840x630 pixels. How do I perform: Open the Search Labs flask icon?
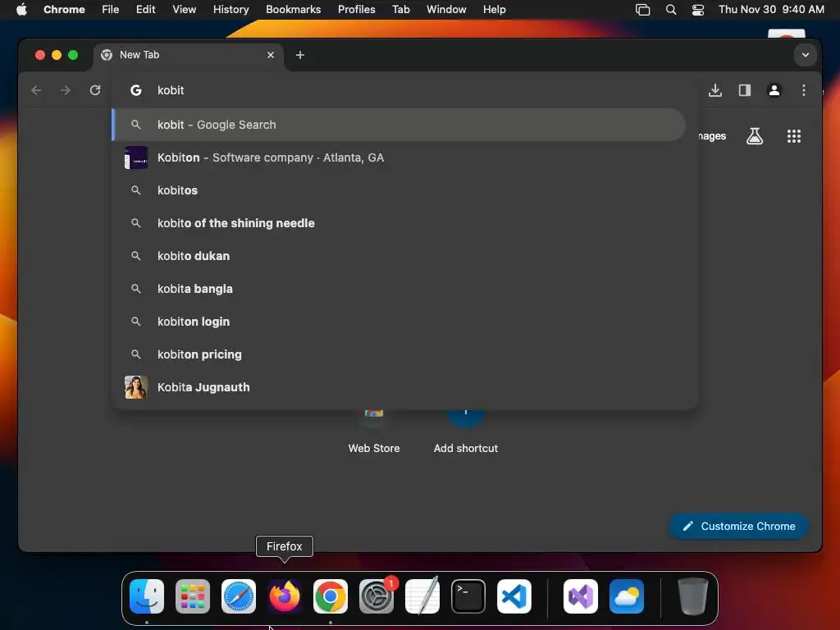pos(755,136)
